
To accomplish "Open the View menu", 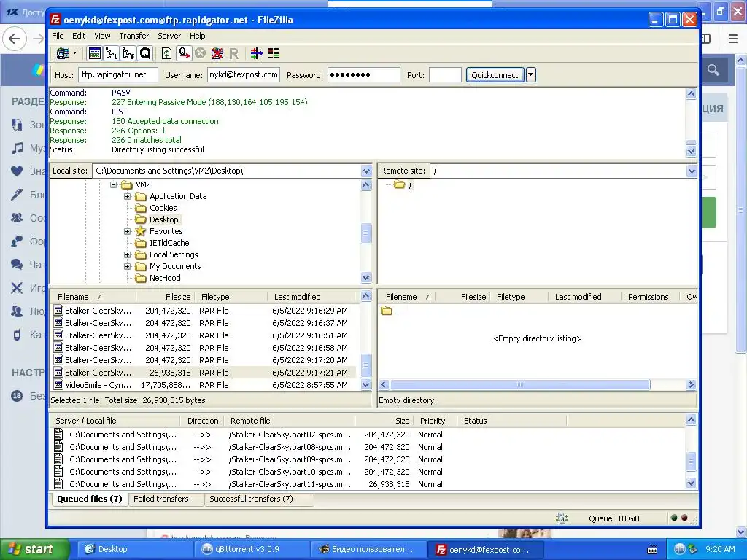I will [x=102, y=36].
